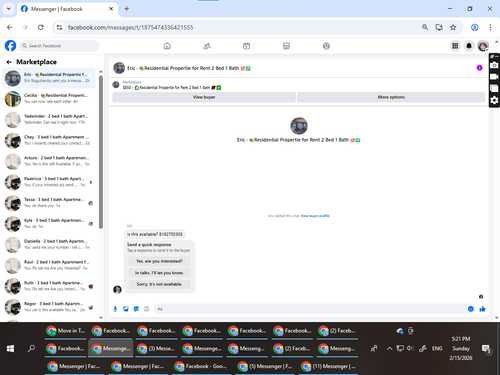Show hidden system tray icons

click(389, 349)
